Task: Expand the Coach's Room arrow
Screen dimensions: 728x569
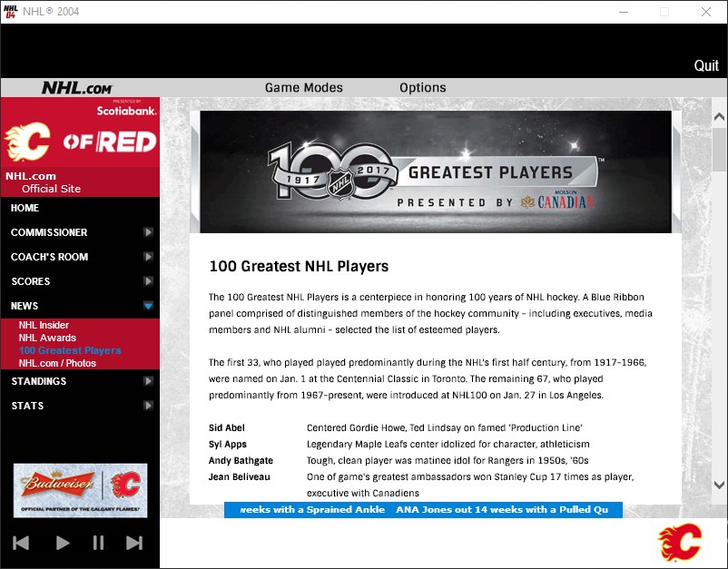Action: [148, 257]
